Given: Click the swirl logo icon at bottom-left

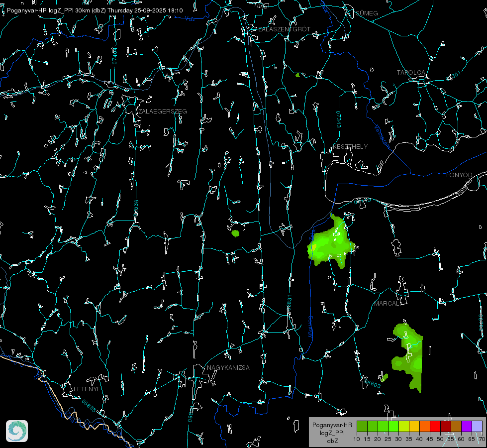Looking at the screenshot, I should [17, 431].
